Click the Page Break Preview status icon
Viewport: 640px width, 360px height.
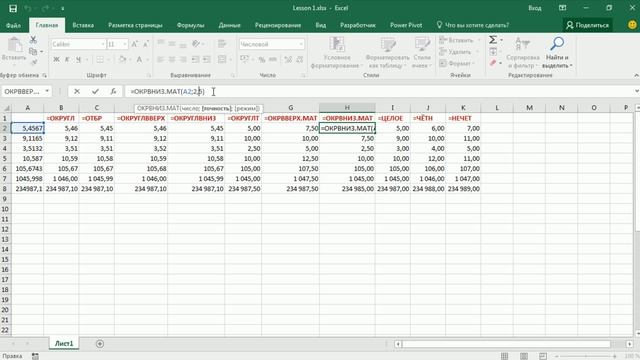(543, 356)
